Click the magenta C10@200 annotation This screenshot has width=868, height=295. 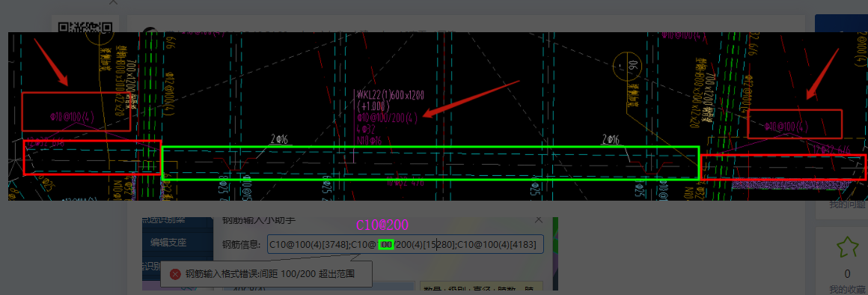[382, 225]
